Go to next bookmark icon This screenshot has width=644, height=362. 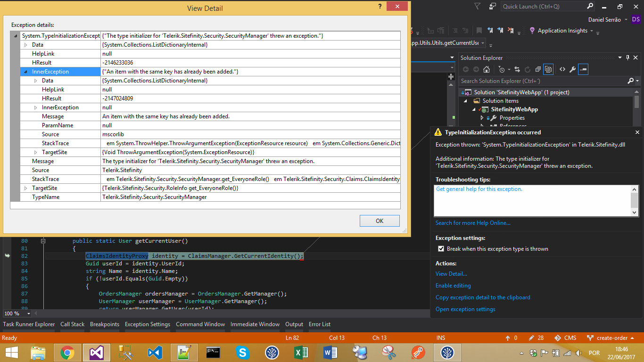click(x=501, y=31)
